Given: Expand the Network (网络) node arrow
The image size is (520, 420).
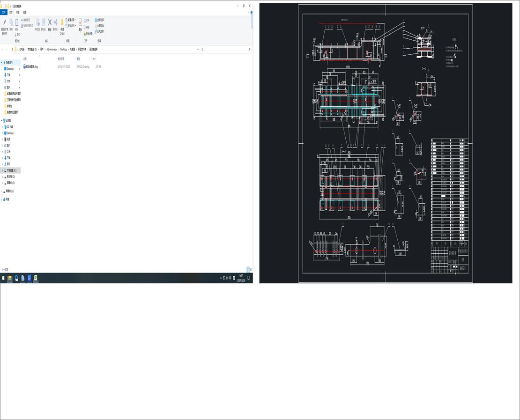Looking at the screenshot, I should pyautogui.click(x=2, y=199).
